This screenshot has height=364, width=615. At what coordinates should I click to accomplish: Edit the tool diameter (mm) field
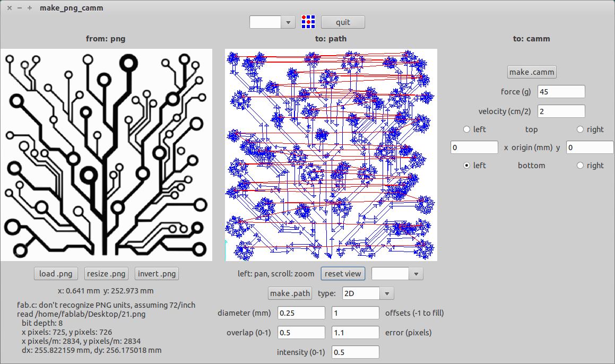pos(301,313)
